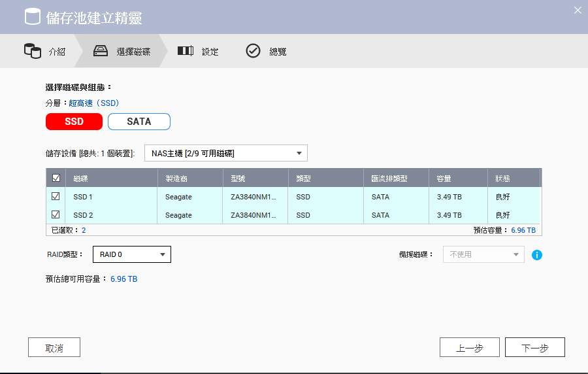Screen dimensions: 588x374
Task: Uncheck the SSD 1 disk checkbox
Action: coord(56,196)
